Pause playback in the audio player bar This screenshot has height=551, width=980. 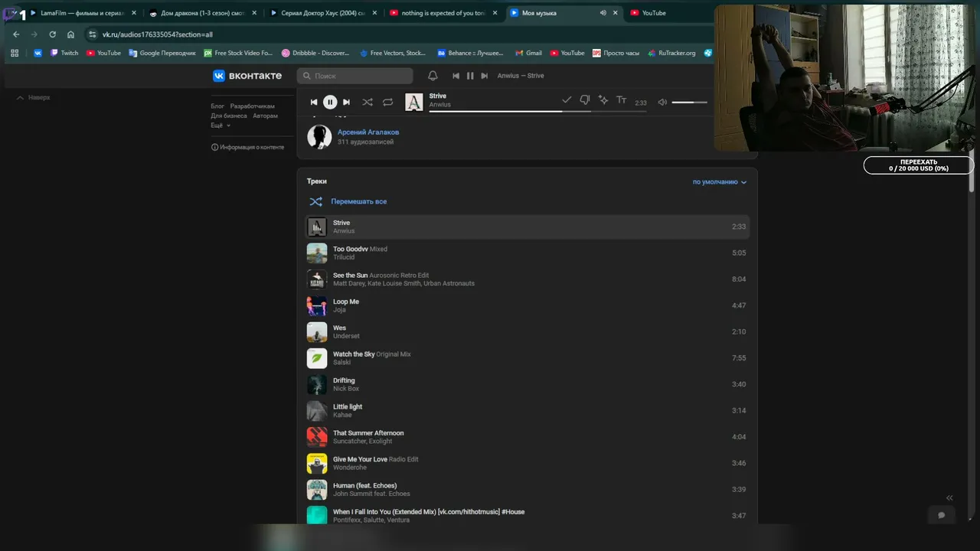click(330, 102)
